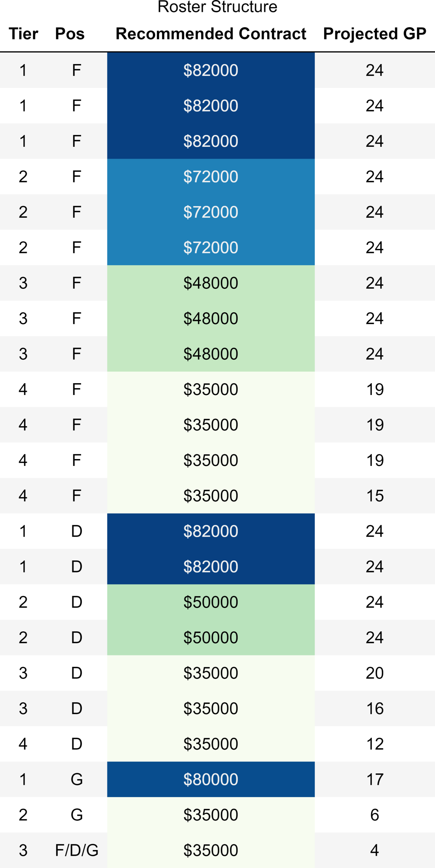
Task: Click the dark blue $80000 contract cell
Action: (x=211, y=779)
